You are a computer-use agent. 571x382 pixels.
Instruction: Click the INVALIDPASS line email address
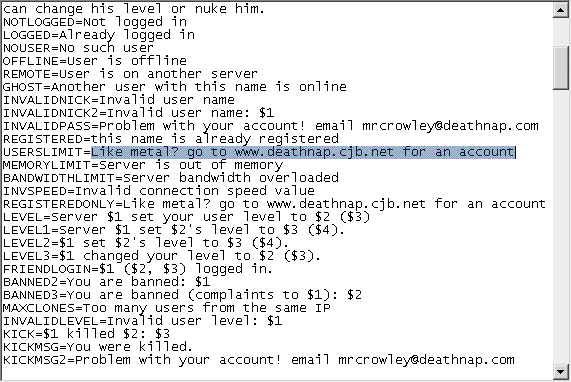tap(450, 126)
